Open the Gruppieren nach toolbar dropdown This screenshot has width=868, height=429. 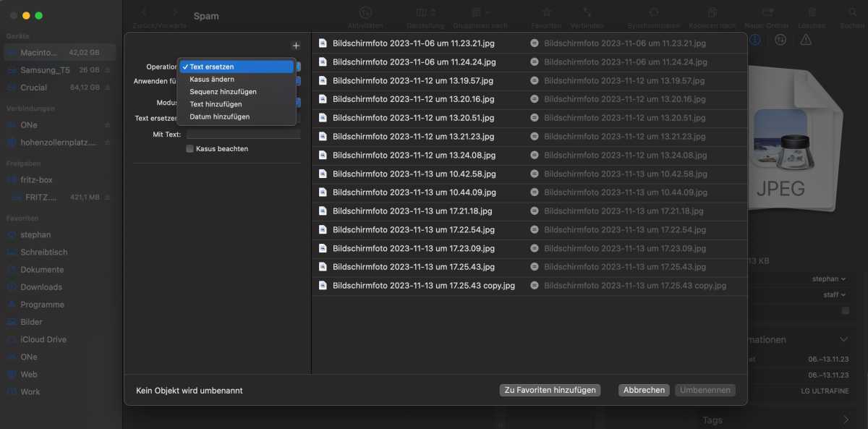coord(481,12)
